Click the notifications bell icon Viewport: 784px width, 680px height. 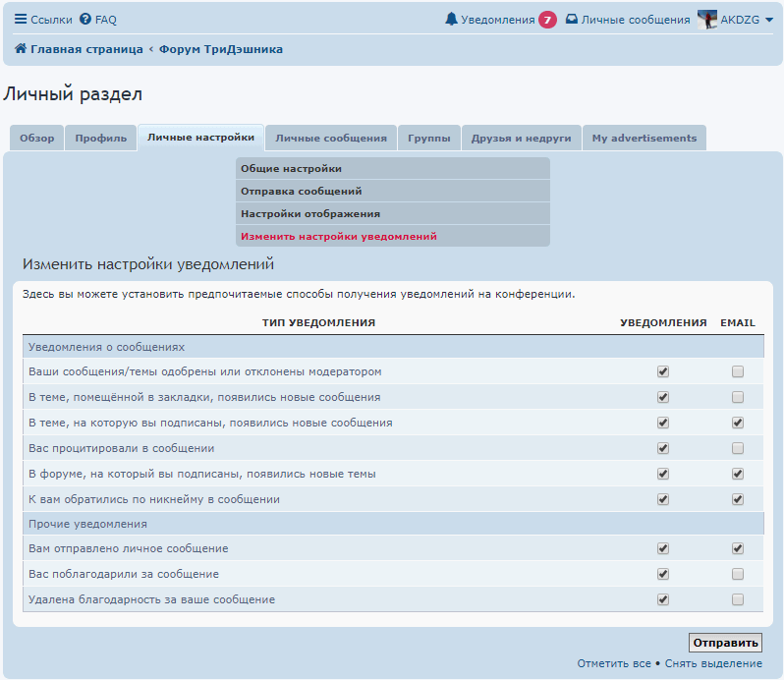pyautogui.click(x=452, y=20)
